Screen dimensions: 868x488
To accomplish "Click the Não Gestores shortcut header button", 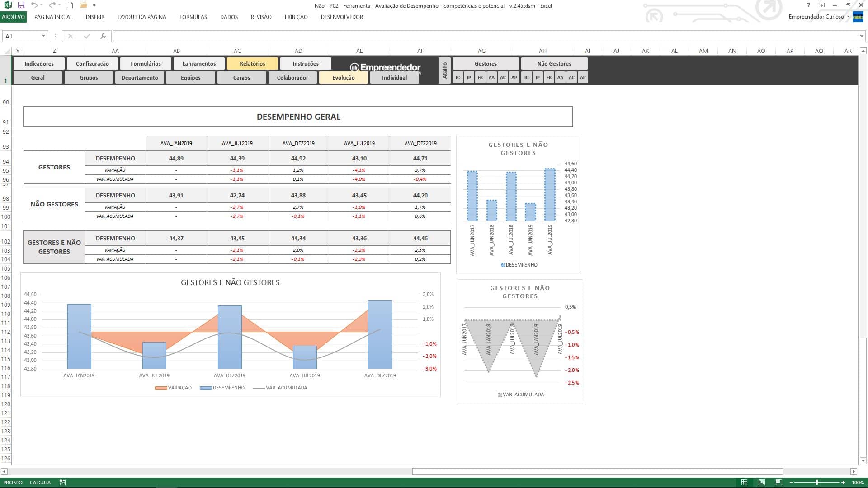I will (554, 64).
